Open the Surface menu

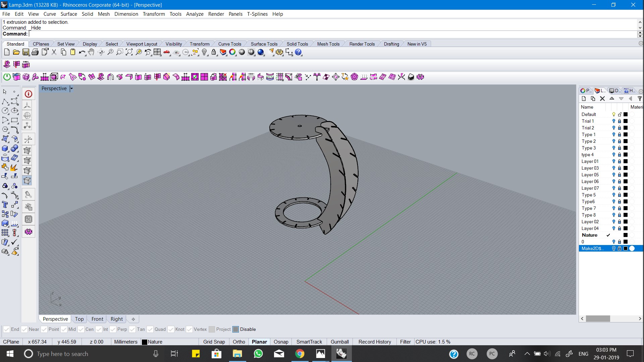[x=69, y=14]
